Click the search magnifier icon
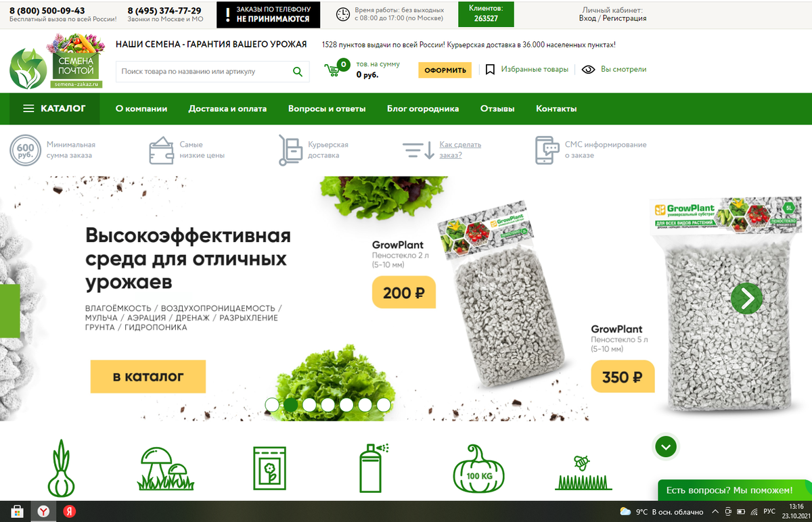This screenshot has height=522, width=812. [x=298, y=72]
